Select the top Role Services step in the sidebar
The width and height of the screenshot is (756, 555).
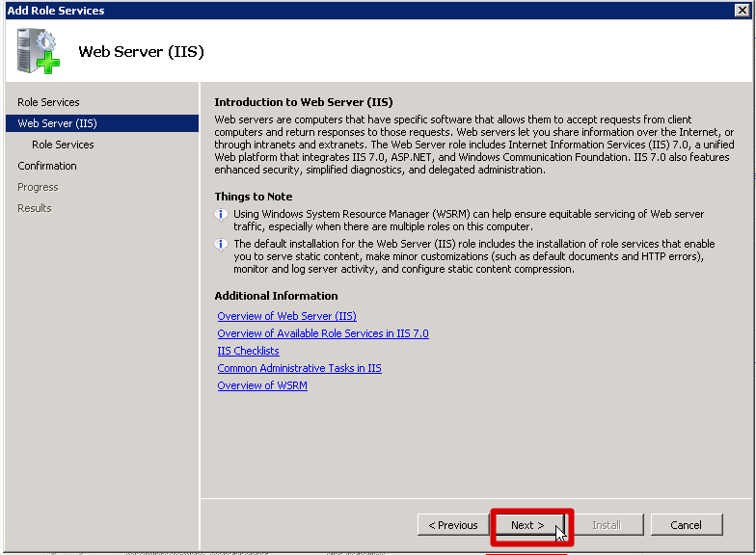[x=48, y=102]
